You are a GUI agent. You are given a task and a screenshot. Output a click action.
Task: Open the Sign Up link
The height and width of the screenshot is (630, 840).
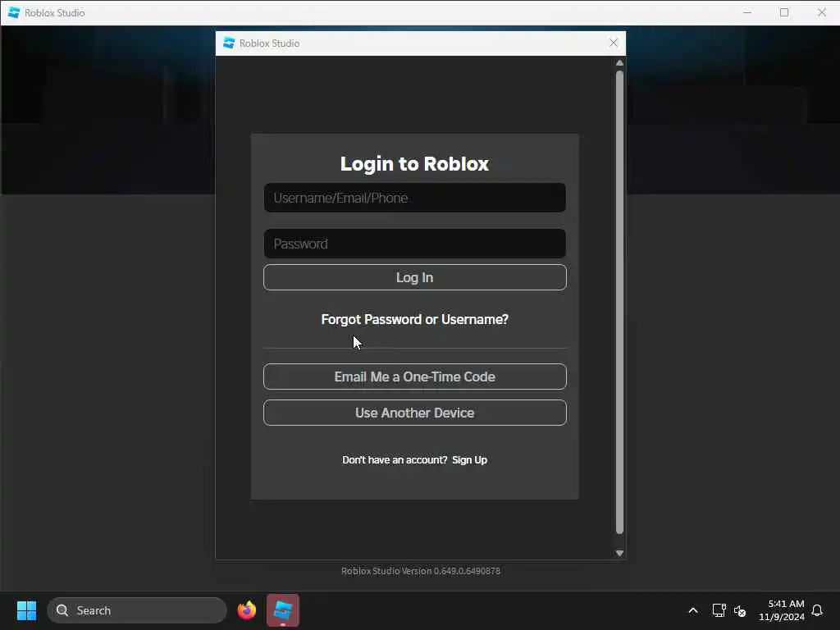click(469, 459)
